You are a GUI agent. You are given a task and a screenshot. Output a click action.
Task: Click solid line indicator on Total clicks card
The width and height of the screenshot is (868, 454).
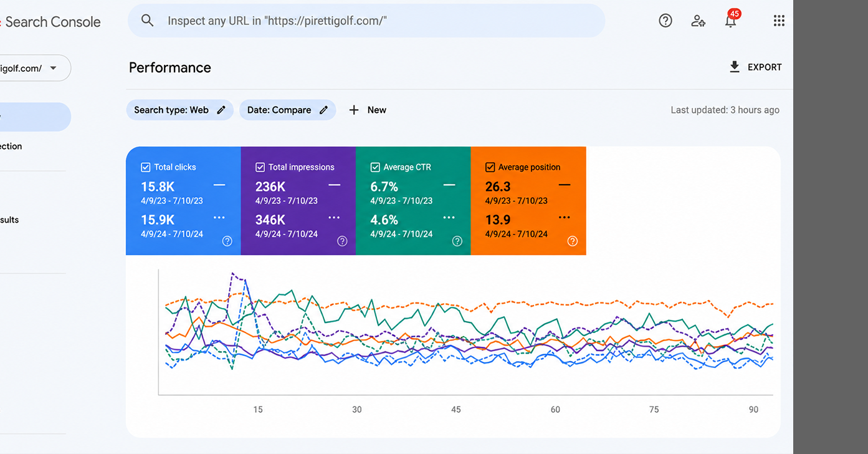(219, 185)
